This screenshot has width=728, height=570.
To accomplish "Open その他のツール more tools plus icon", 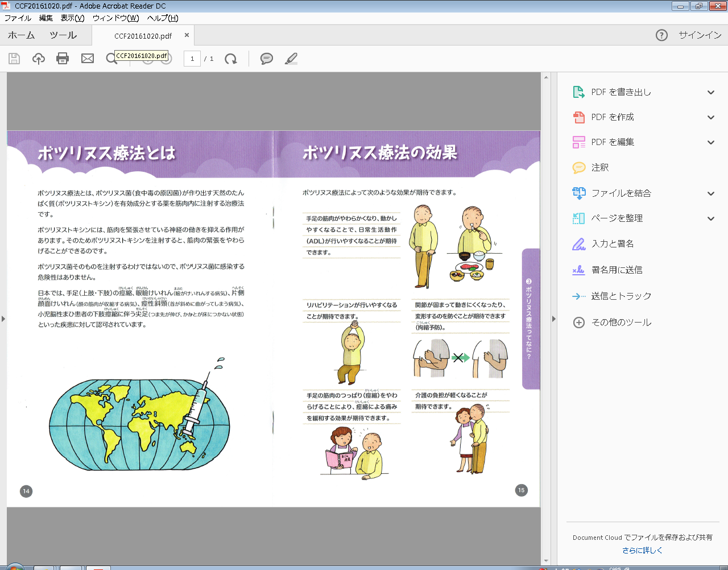I will pyautogui.click(x=578, y=323).
